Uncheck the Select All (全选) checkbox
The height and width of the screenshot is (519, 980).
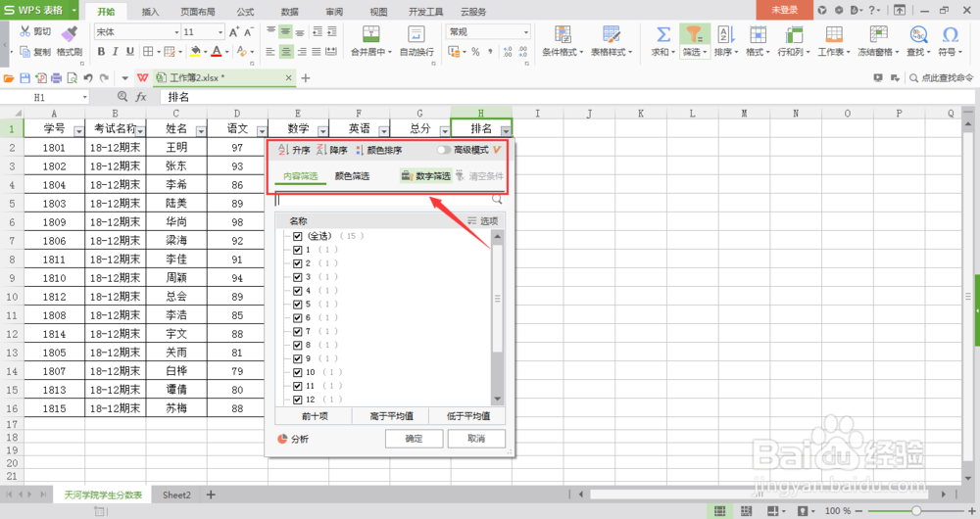[298, 236]
